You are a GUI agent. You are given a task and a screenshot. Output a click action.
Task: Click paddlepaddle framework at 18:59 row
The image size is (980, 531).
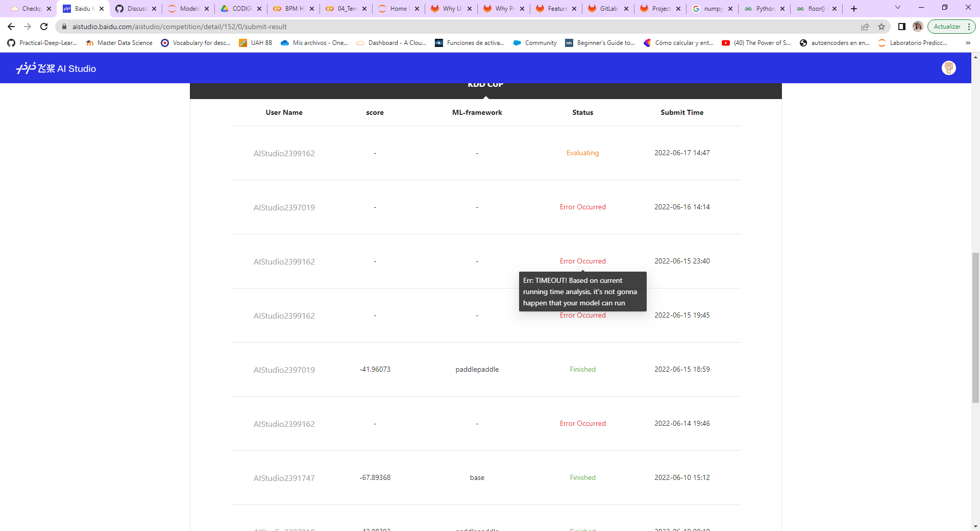click(477, 369)
